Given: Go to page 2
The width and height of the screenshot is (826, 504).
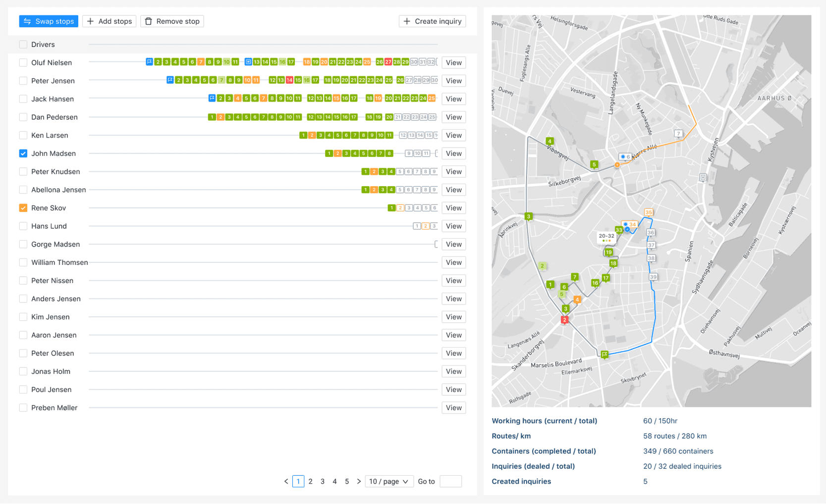Looking at the screenshot, I should [311, 481].
